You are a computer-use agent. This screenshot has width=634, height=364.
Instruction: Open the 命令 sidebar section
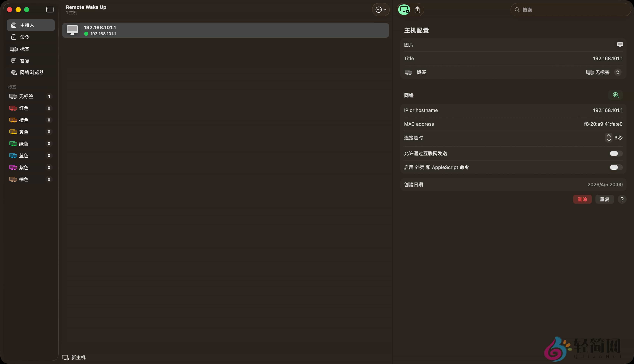(x=24, y=37)
